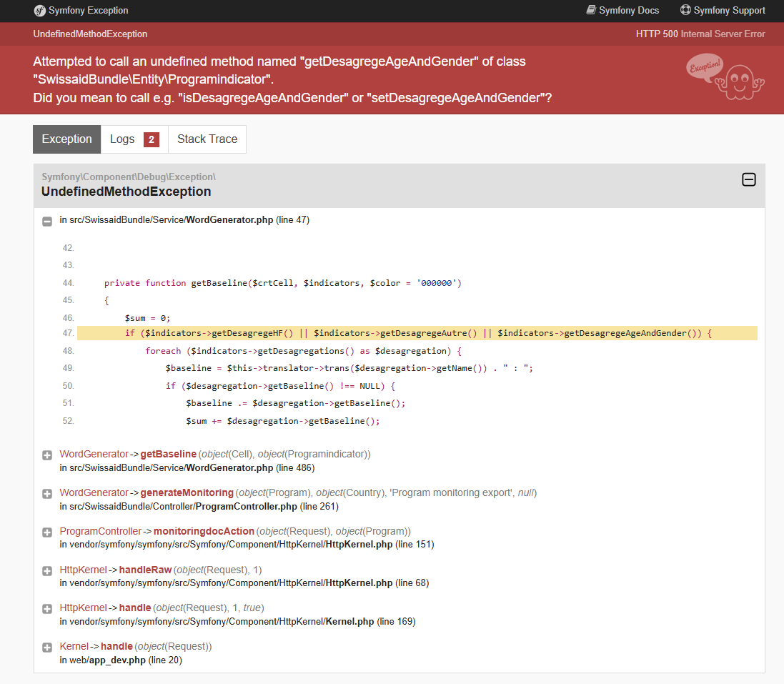784x684 pixels.
Task: Click the Symfony Support lifebuoy icon
Action: tap(685, 10)
